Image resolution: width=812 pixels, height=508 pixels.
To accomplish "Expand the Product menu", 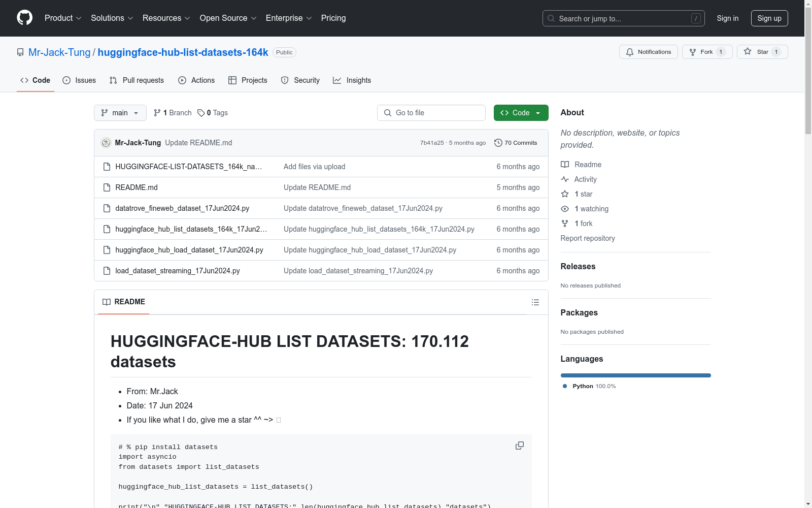I will coord(63,18).
